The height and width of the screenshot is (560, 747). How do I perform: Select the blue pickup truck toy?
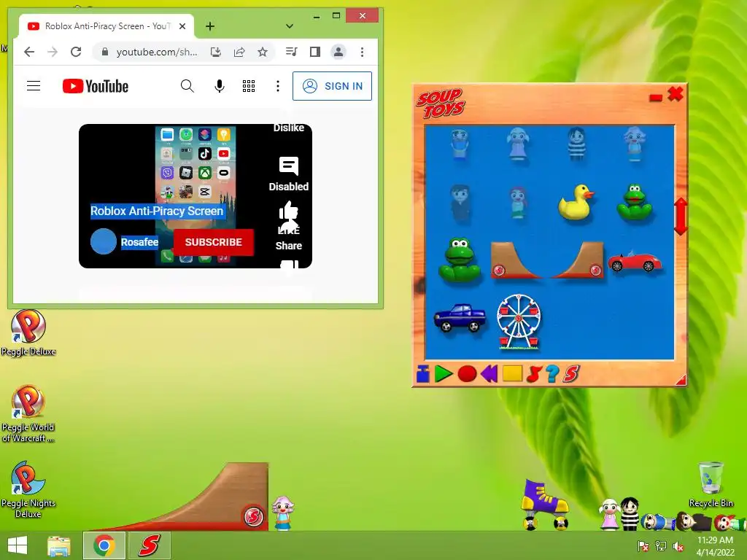click(460, 318)
